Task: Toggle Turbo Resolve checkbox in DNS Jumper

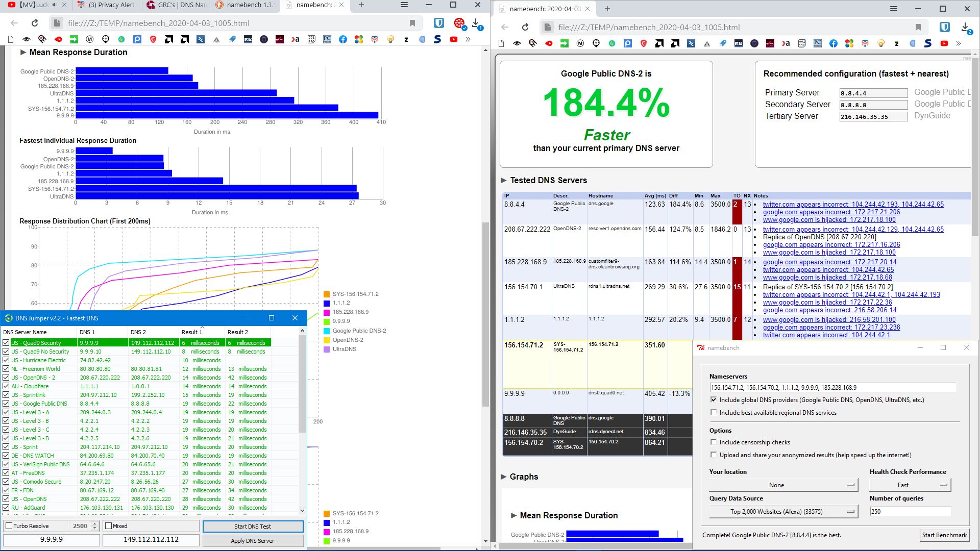Action: [9, 526]
